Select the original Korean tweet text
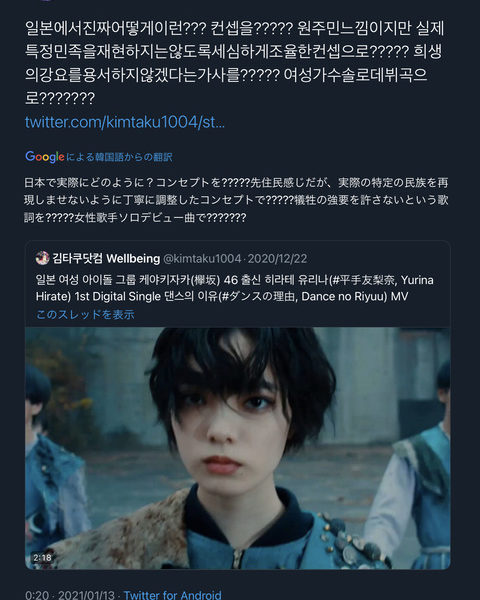The image size is (480, 600). coord(235,62)
